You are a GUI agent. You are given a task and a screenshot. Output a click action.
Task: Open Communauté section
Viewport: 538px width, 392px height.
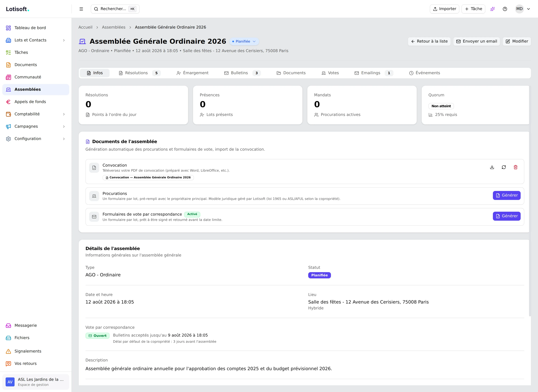pos(36,77)
